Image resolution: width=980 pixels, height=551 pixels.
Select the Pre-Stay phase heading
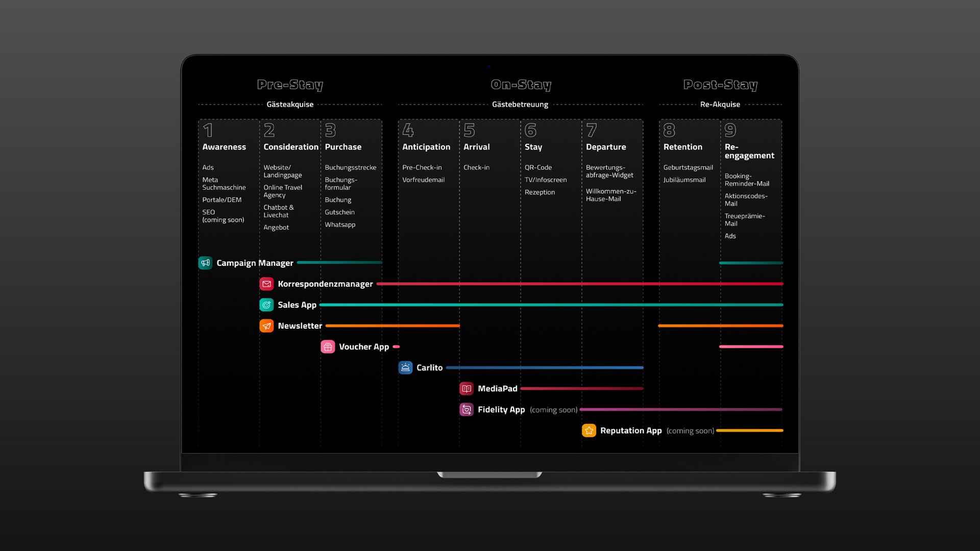[290, 85]
